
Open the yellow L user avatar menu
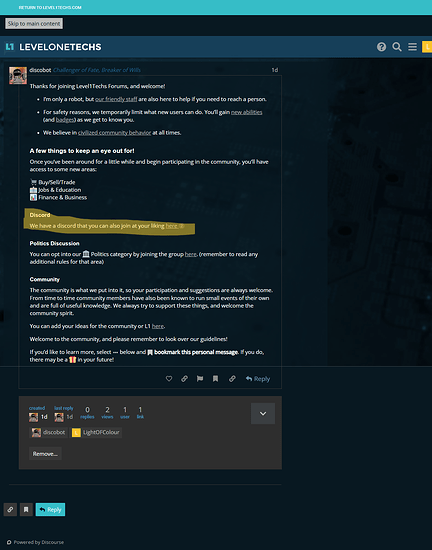point(427,47)
